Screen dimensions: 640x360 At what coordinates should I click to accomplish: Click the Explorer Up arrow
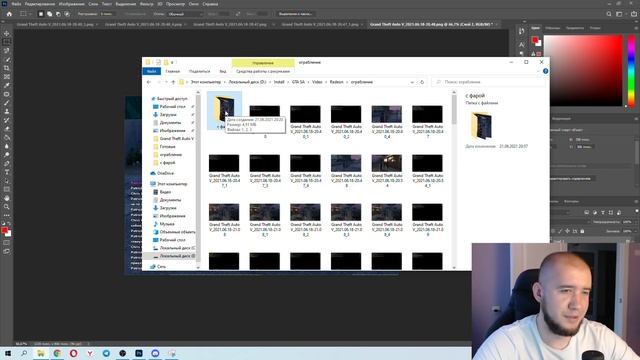point(173,82)
